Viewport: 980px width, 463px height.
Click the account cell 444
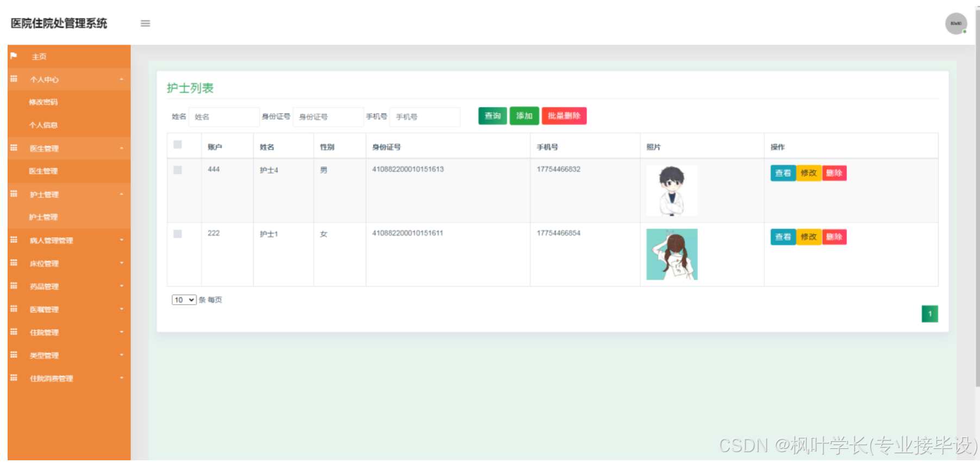214,169
